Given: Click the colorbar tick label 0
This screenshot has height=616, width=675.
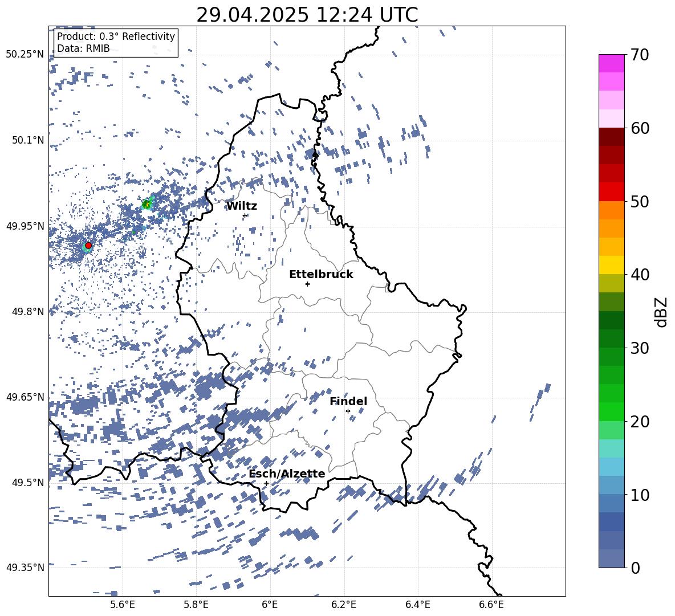Looking at the screenshot, I should pos(635,568).
